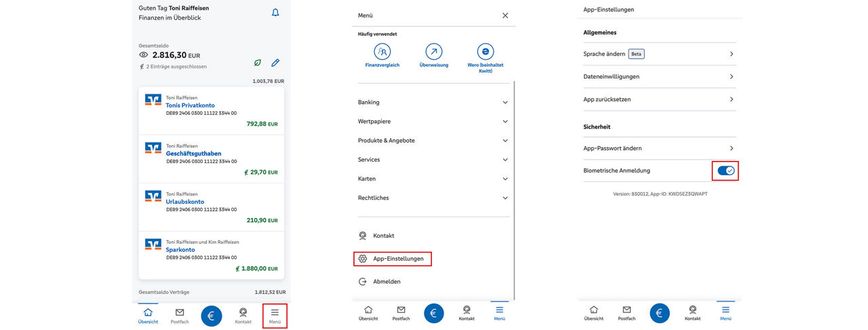Click the green leaf icon
The image size is (868, 330).
pyautogui.click(x=258, y=62)
